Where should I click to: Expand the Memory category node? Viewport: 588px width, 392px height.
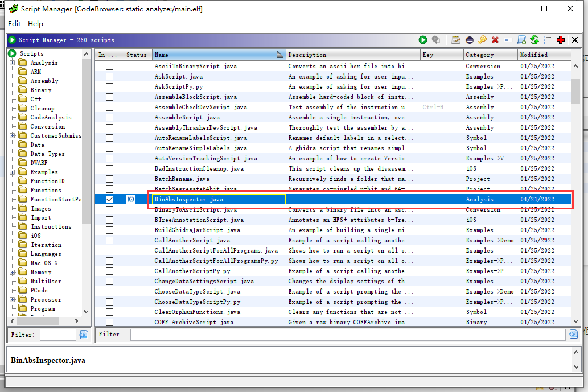(13, 272)
